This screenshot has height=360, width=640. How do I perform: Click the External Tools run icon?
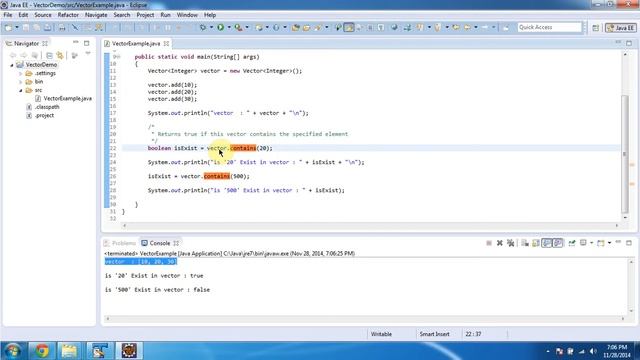tap(238, 27)
